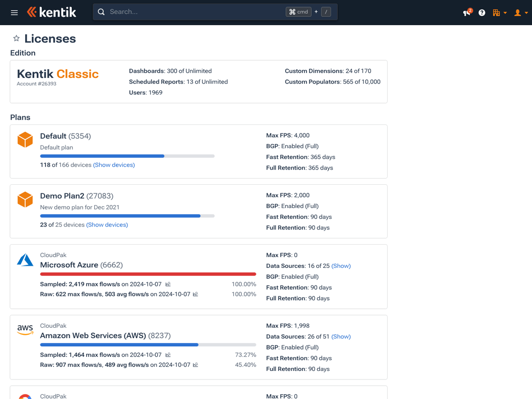Click the help question mark icon
Image resolution: width=532 pixels, height=399 pixels.
(482, 13)
